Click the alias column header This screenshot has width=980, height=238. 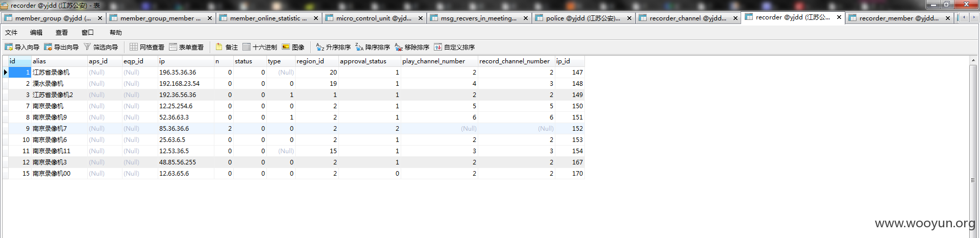[59, 61]
